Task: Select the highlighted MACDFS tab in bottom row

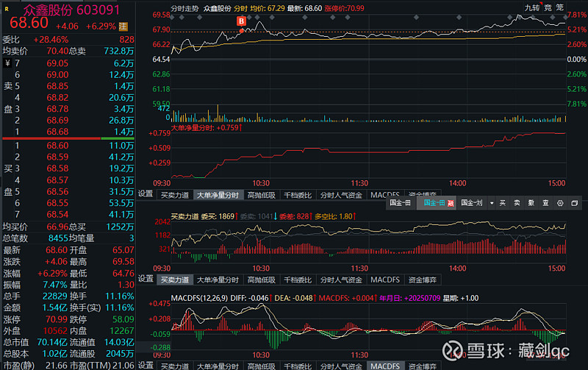Action: pos(385,366)
